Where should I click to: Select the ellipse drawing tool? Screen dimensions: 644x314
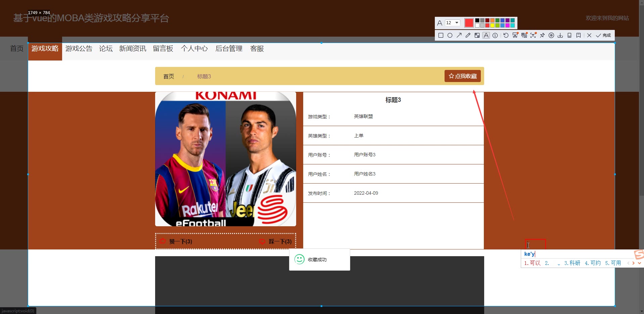coord(450,35)
